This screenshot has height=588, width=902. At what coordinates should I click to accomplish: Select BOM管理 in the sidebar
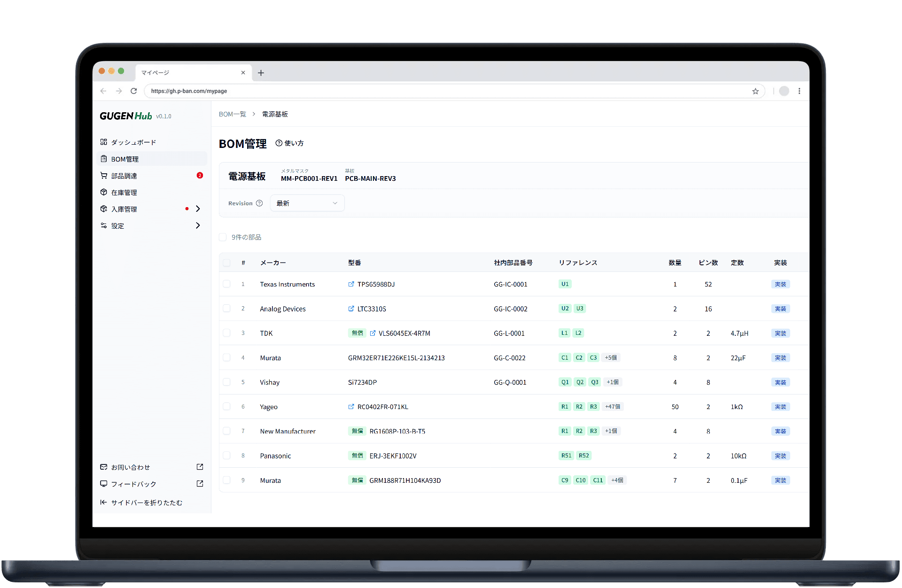(x=152, y=159)
